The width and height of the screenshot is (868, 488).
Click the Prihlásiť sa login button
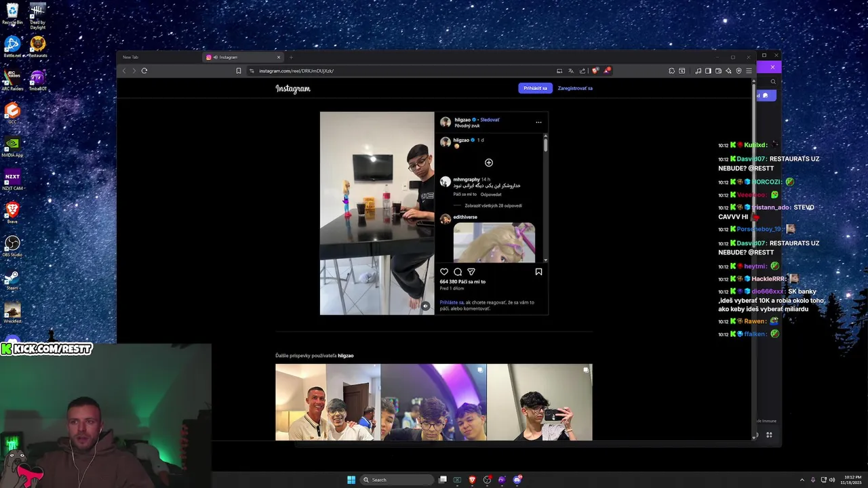[x=535, y=88]
